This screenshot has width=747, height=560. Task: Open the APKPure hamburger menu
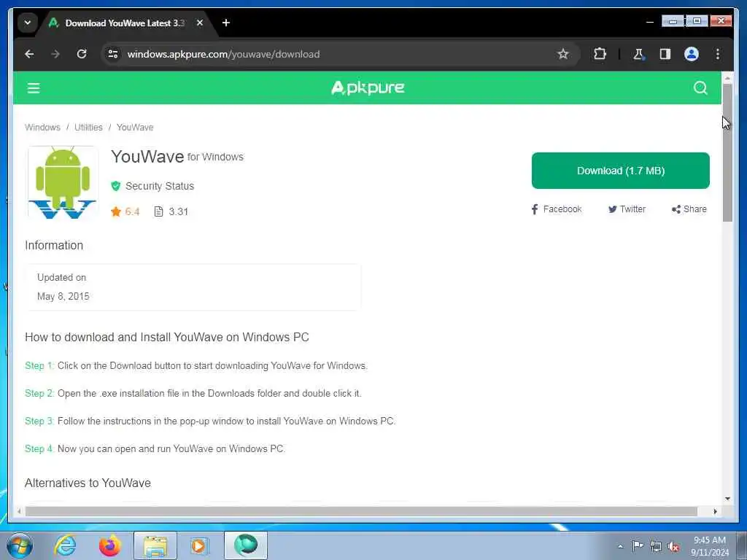pos(34,88)
